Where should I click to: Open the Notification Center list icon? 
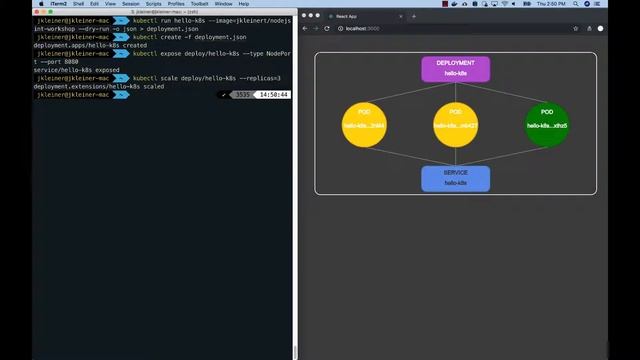pyautogui.click(x=597, y=4)
